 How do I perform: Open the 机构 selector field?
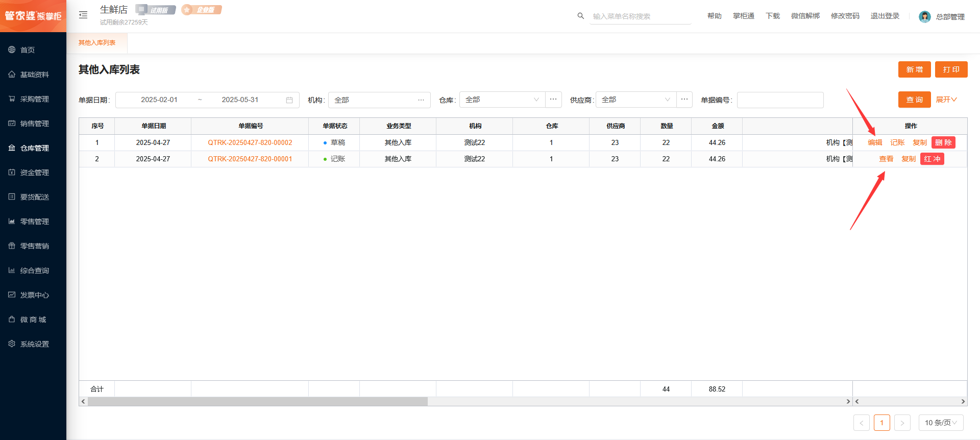coord(379,100)
